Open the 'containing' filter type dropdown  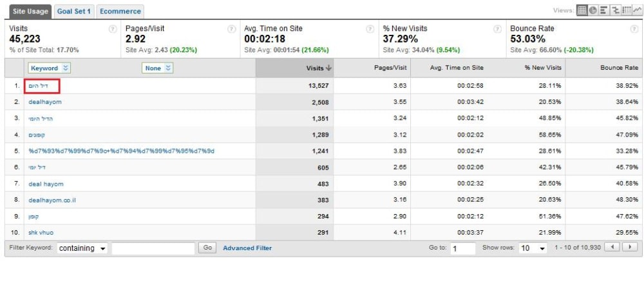click(x=82, y=248)
